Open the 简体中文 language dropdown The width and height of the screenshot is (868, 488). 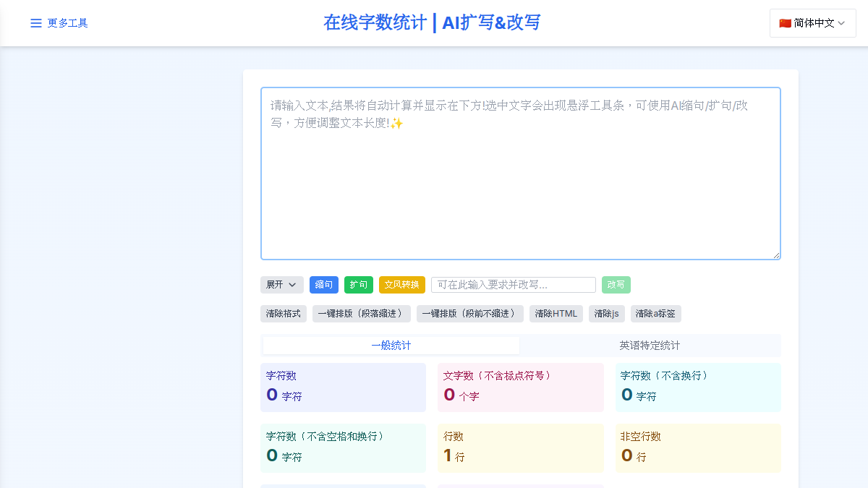tap(813, 23)
